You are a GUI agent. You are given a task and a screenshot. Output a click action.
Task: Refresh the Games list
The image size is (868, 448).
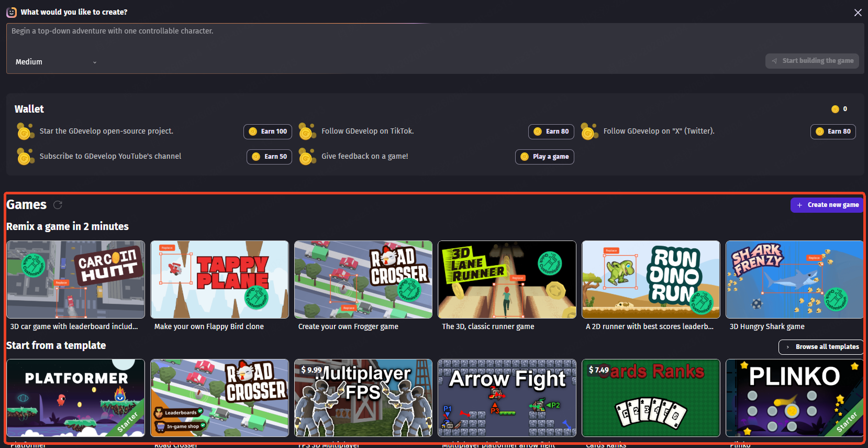point(58,205)
